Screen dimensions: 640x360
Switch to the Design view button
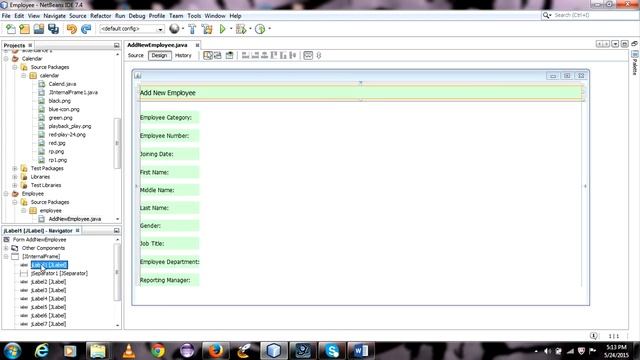coord(159,56)
